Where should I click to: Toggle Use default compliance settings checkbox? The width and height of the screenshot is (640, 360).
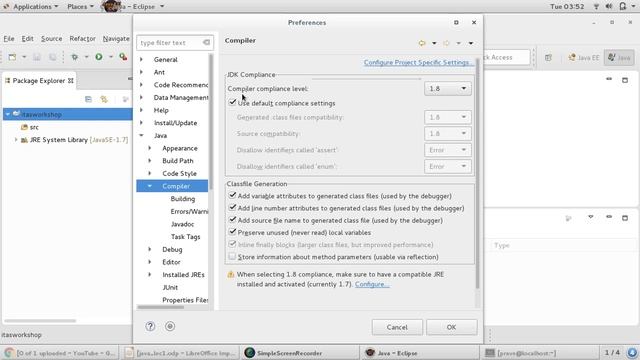pos(232,102)
